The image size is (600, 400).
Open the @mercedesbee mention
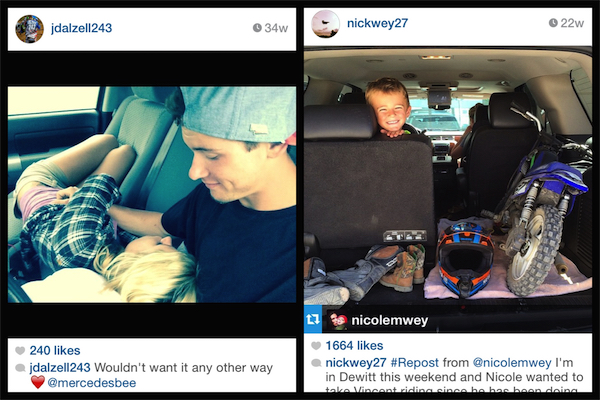91,383
